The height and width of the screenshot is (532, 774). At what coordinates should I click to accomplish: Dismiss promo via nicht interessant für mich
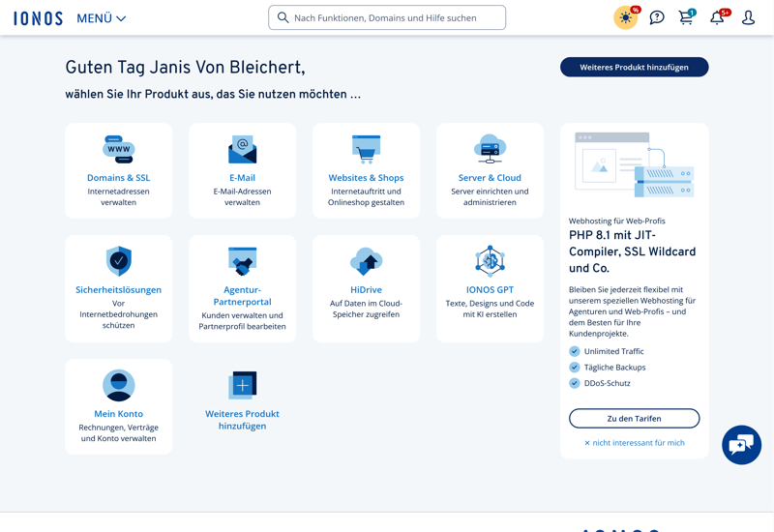635,443
